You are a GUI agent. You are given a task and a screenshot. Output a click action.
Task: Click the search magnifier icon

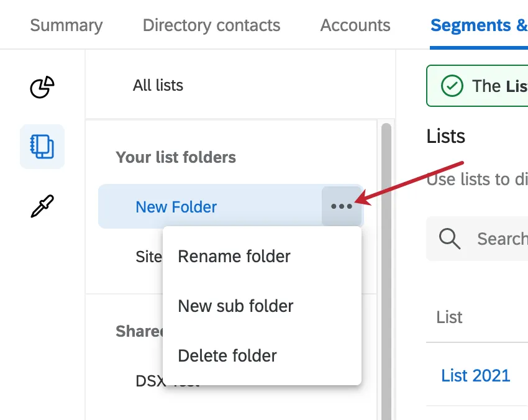[x=448, y=239]
